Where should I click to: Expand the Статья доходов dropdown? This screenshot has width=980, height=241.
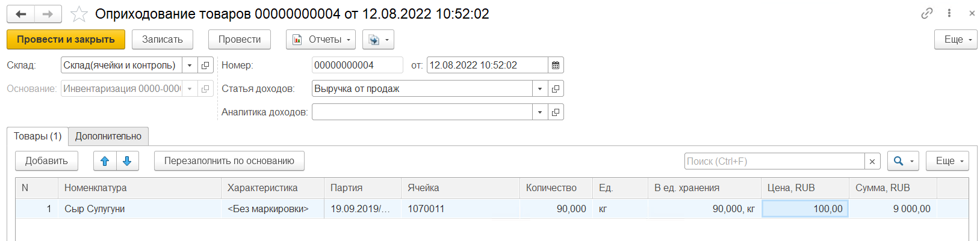(x=540, y=88)
